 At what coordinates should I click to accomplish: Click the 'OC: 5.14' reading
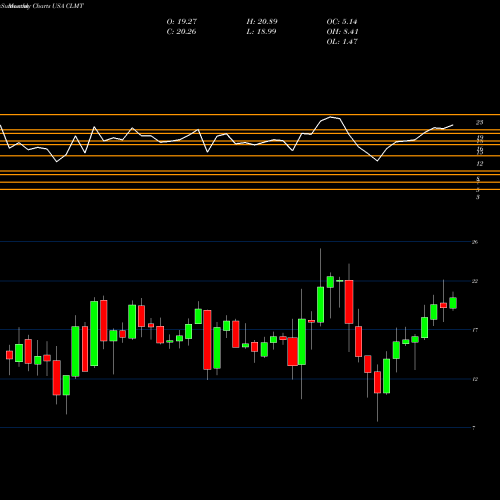click(342, 22)
